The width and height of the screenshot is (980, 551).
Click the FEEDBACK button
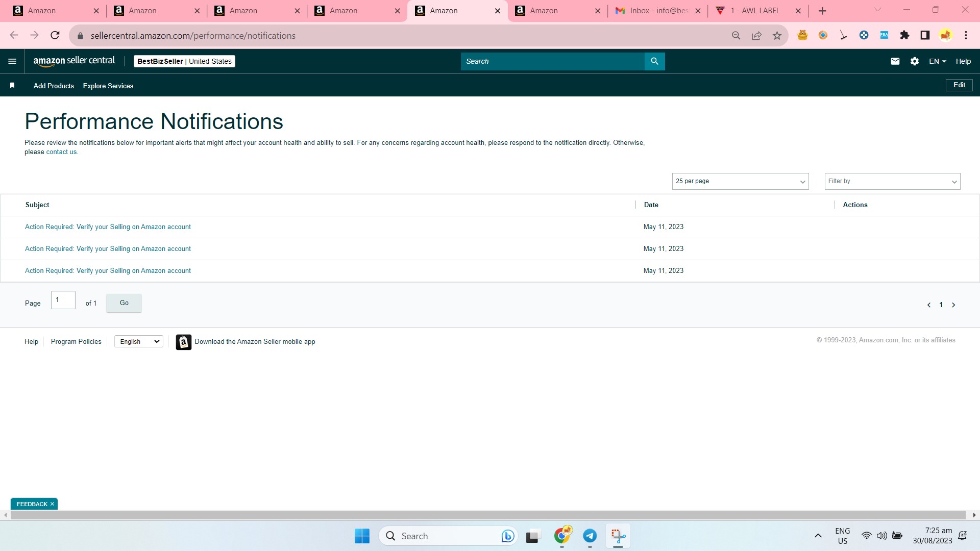[32, 504]
